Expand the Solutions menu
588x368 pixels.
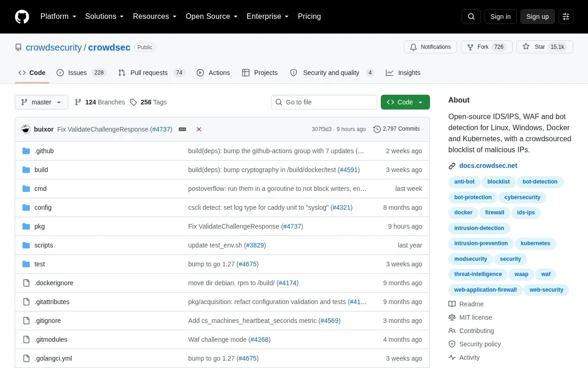point(105,17)
